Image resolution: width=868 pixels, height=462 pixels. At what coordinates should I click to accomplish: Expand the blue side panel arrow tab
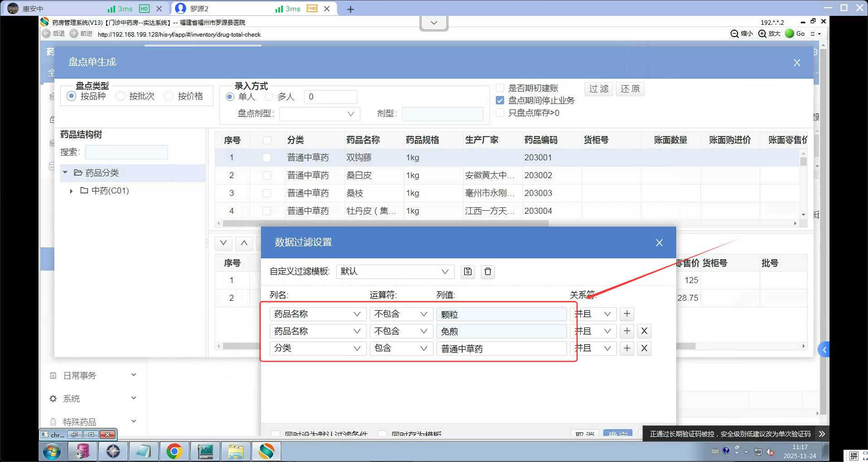coord(824,349)
